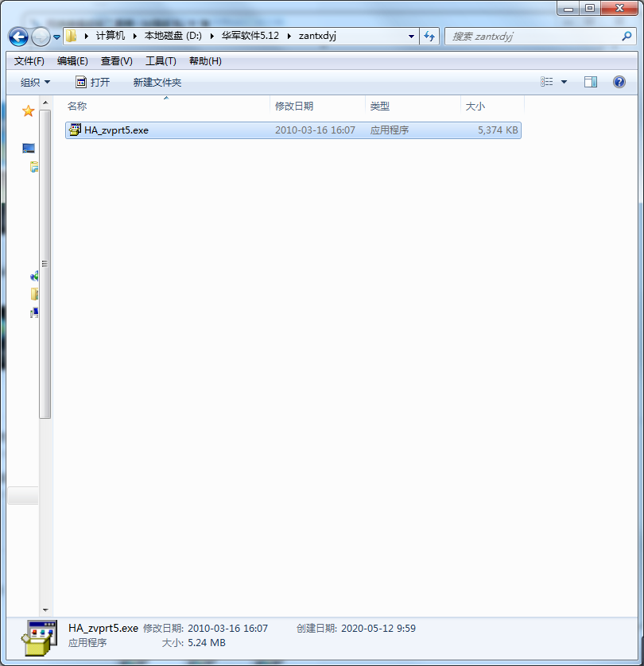644x666 pixels.
Task: Click the desktop icon in the navigation pane
Action: coord(29,149)
